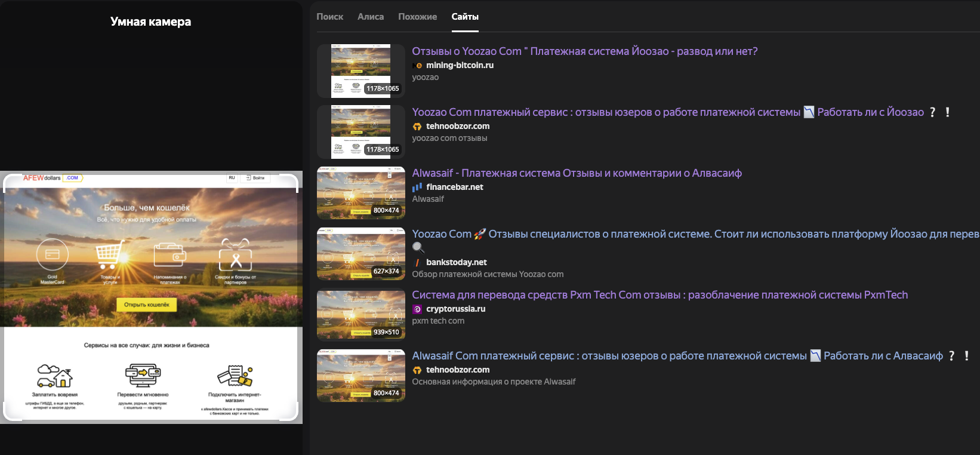Click the bankstoday.net favicon
Screen dimensions: 980x455
coord(417,263)
